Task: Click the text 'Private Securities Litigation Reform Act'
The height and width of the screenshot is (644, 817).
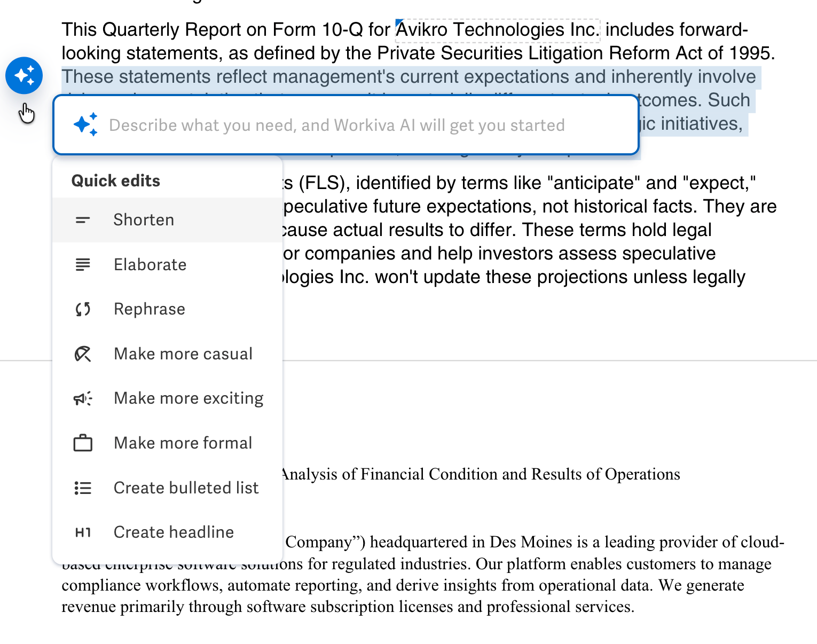Action: click(524, 53)
